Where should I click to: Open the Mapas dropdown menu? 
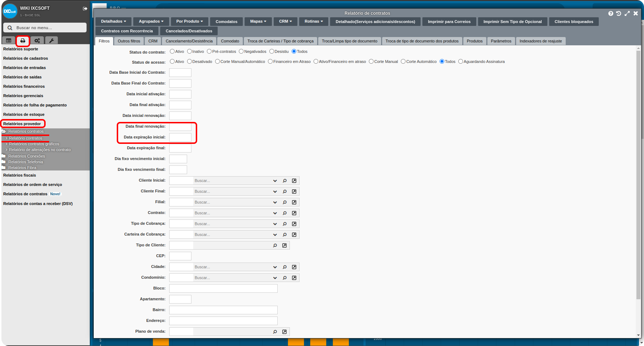(258, 22)
